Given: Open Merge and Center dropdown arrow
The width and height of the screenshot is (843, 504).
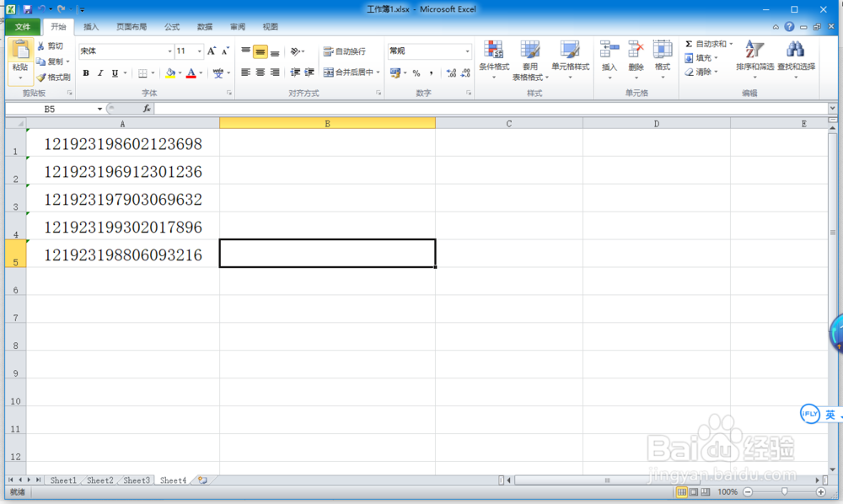Looking at the screenshot, I should click(378, 72).
